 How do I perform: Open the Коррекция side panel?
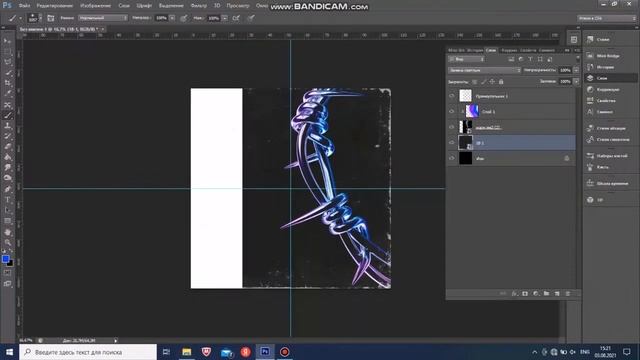[x=608, y=89]
